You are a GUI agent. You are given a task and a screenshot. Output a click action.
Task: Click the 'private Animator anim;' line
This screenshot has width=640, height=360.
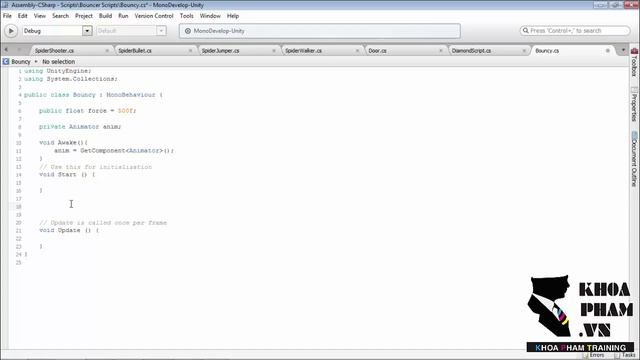(80, 127)
